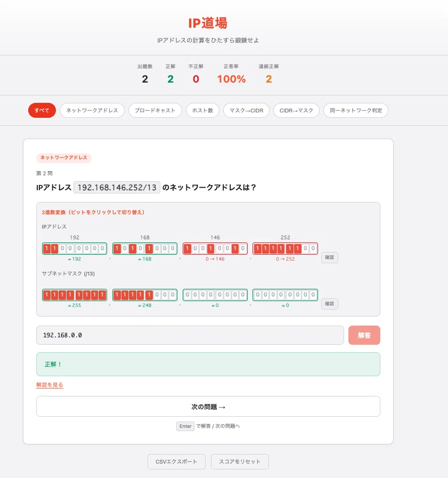This screenshot has height=478, width=448.
Task: Toggle most significant bit of IP octet 146
Action: [x=188, y=248]
